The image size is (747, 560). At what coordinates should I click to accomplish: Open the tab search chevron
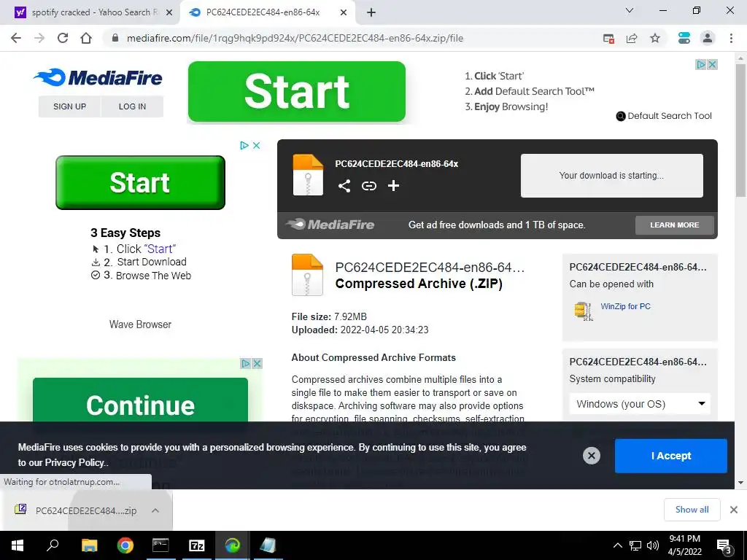pos(630,10)
